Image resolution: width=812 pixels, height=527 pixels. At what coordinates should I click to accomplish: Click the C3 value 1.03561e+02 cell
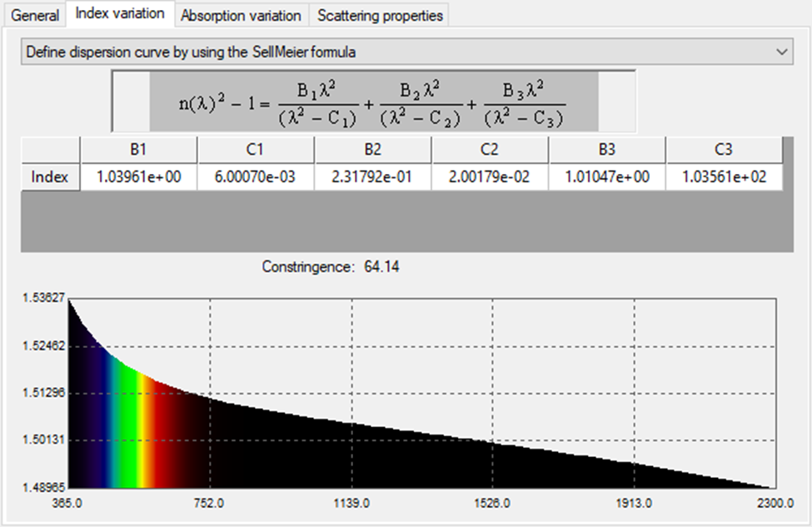click(x=724, y=177)
